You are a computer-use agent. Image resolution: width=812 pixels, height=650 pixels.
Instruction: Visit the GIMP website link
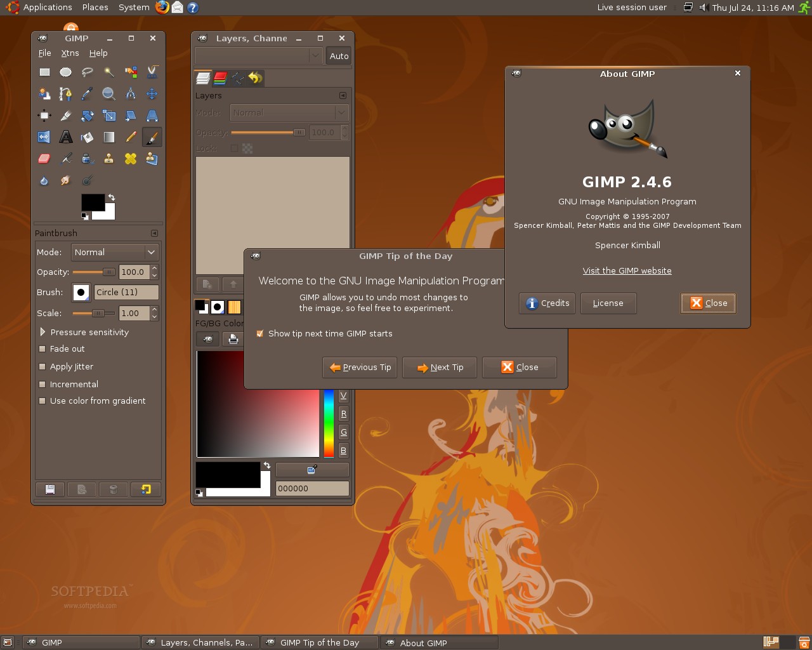pyautogui.click(x=627, y=270)
